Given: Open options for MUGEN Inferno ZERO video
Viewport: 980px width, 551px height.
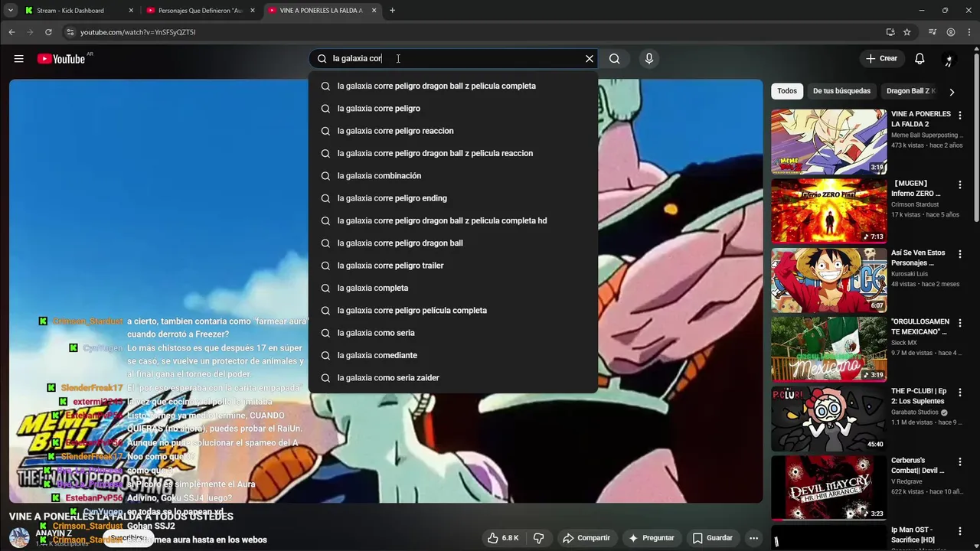Looking at the screenshot, I should pyautogui.click(x=960, y=185).
